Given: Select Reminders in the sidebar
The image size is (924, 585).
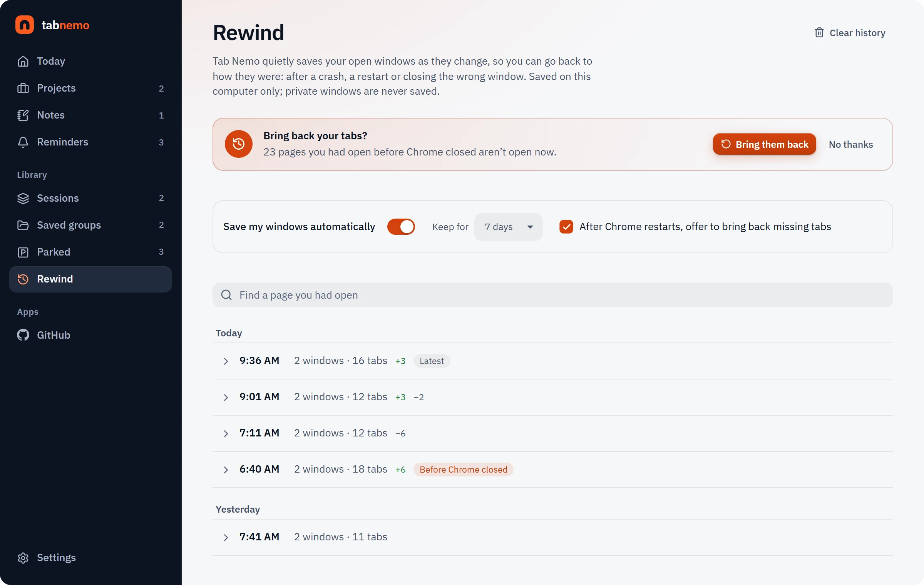Looking at the screenshot, I should click(x=90, y=142).
